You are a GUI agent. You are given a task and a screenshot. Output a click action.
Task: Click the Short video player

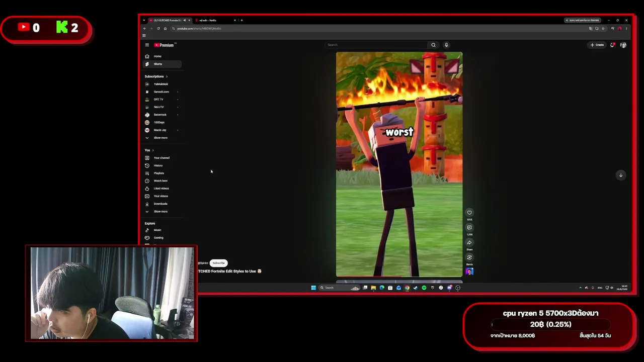click(x=399, y=164)
